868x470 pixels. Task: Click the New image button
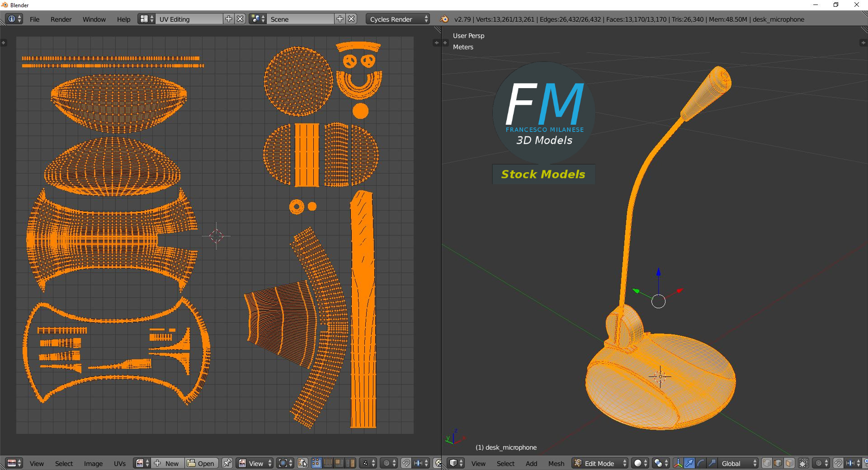[167, 463]
